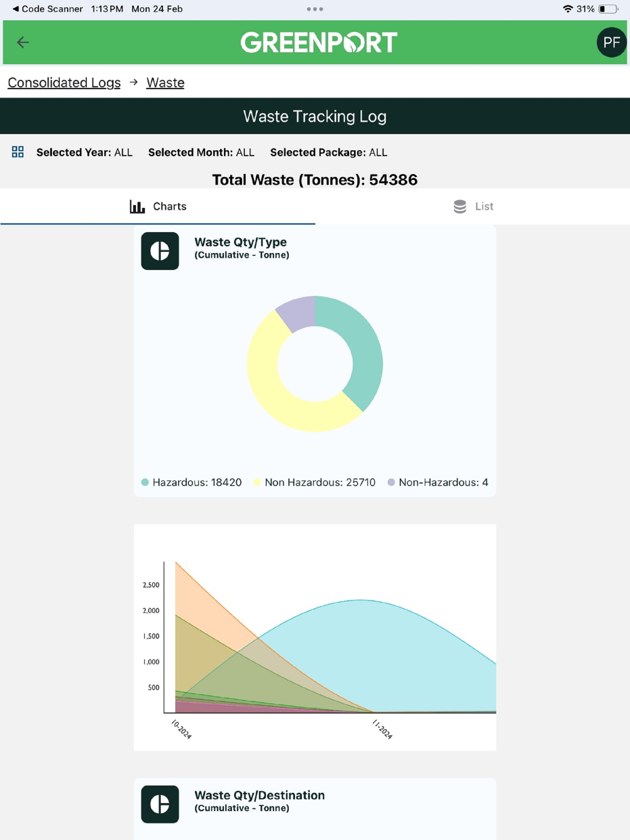The height and width of the screenshot is (840, 630).
Task: Select the Selected Year: ALL filter
Action: point(84,152)
